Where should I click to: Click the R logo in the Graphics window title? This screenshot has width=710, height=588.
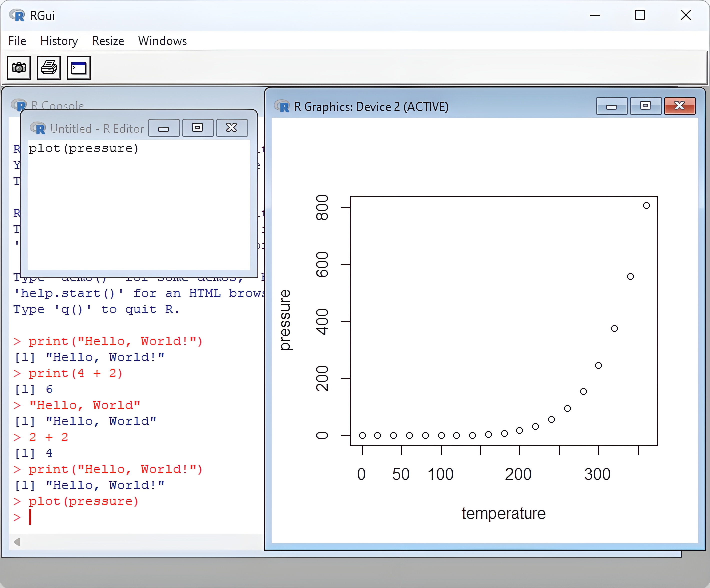(282, 106)
